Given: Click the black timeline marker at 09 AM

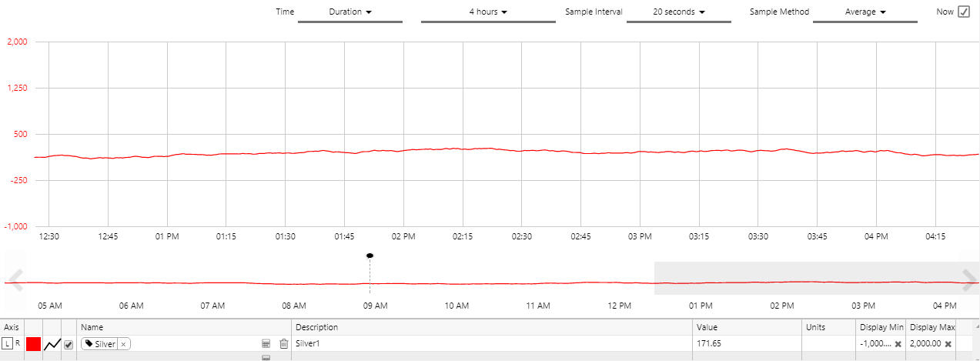Looking at the screenshot, I should point(370,256).
